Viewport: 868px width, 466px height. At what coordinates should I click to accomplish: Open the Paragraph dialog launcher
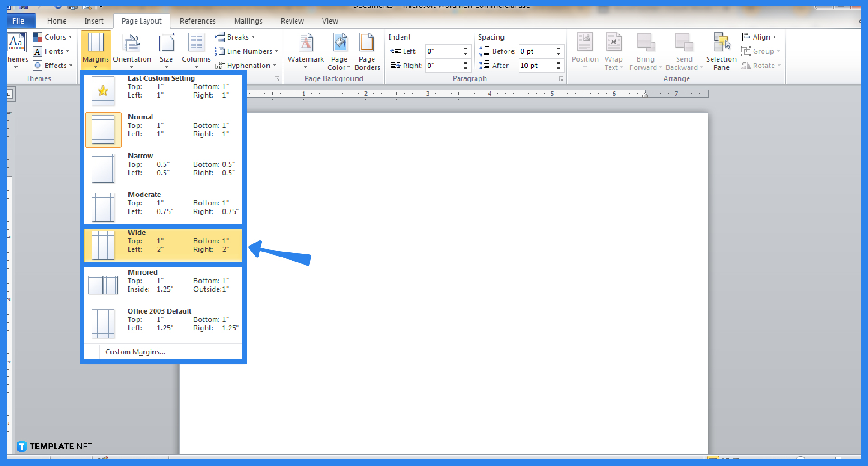click(561, 78)
